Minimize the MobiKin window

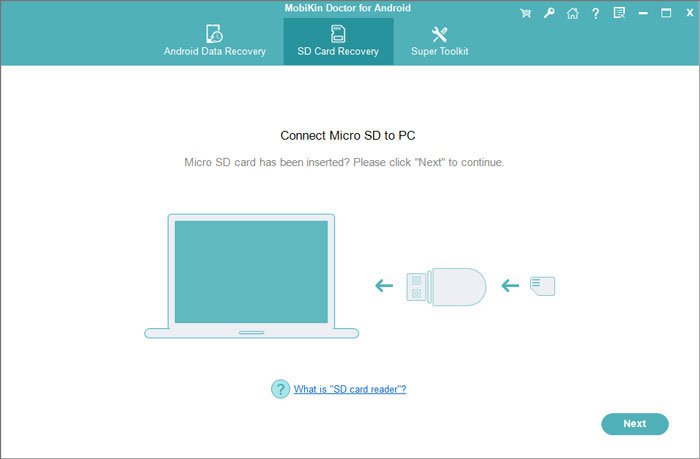tap(643, 13)
